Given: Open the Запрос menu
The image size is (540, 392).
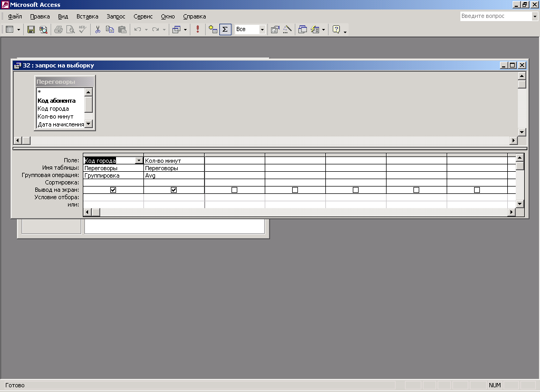Looking at the screenshot, I should coord(115,16).
